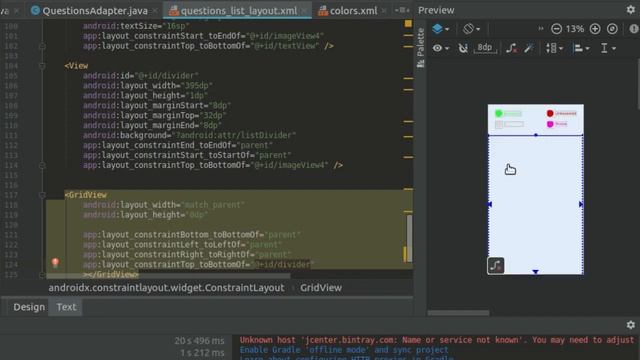Toggle autoconnect magnet to parent

463,48
